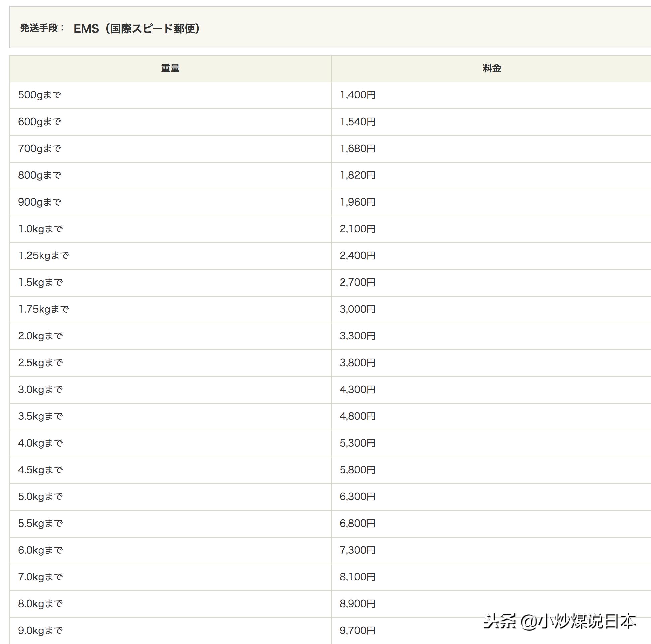Select the 9,700円 price for 9.0kg
This screenshot has height=644, width=651.
click(x=358, y=631)
